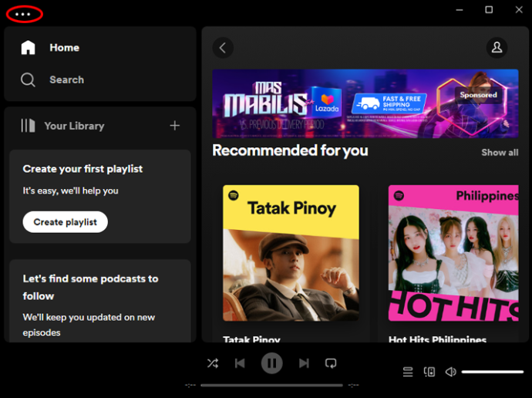Toggle shuffle playback

pos(213,363)
